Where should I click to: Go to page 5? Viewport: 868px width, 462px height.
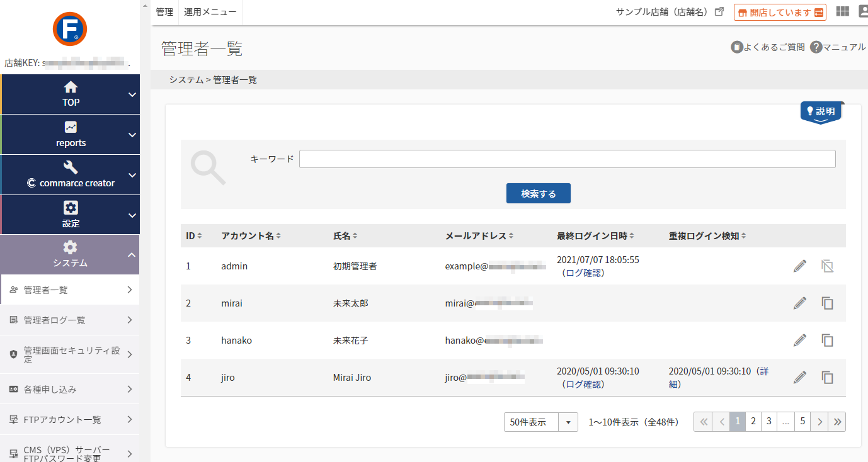802,422
